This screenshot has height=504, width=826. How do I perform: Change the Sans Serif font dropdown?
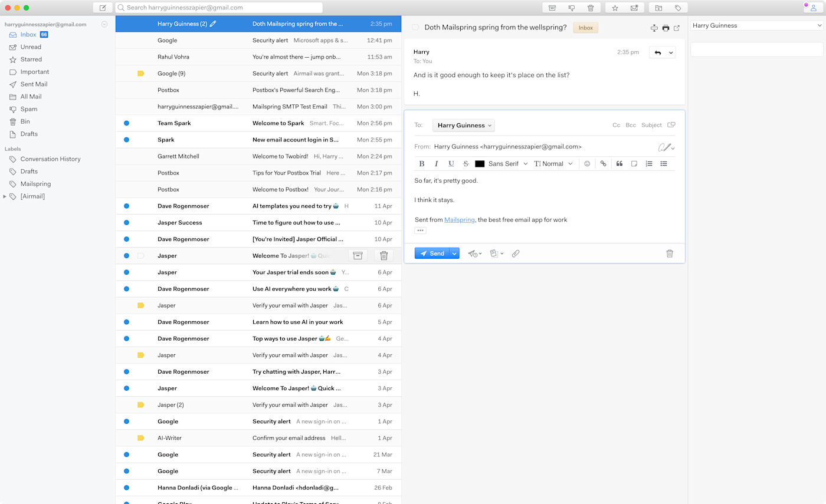tap(508, 164)
